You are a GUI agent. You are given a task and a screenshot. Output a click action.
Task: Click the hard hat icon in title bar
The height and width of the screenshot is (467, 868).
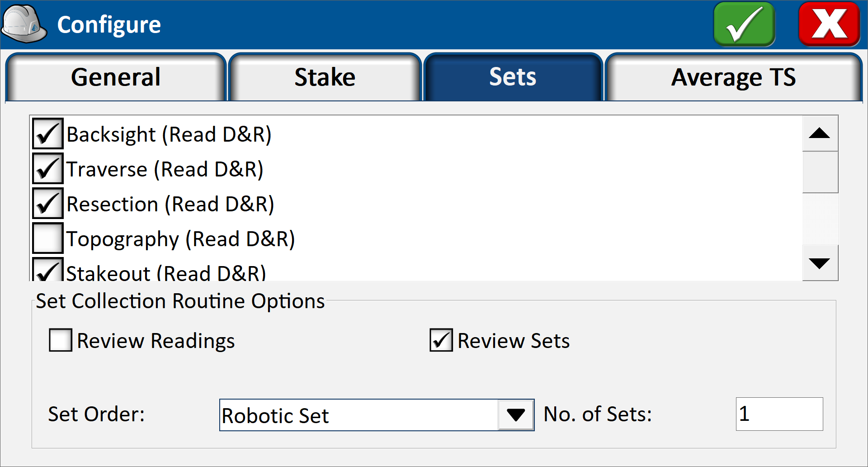24,24
